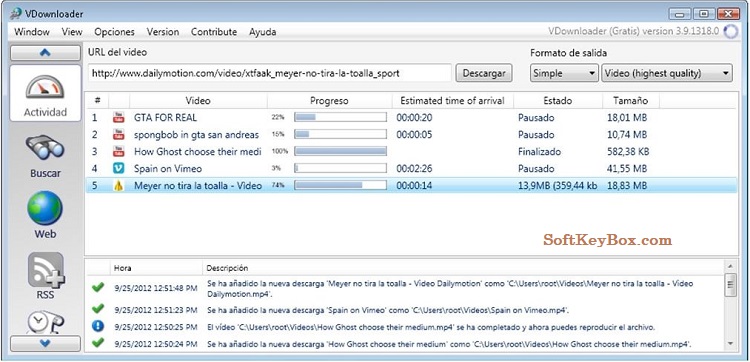Open the Window menu
The image size is (750, 362).
click(32, 32)
